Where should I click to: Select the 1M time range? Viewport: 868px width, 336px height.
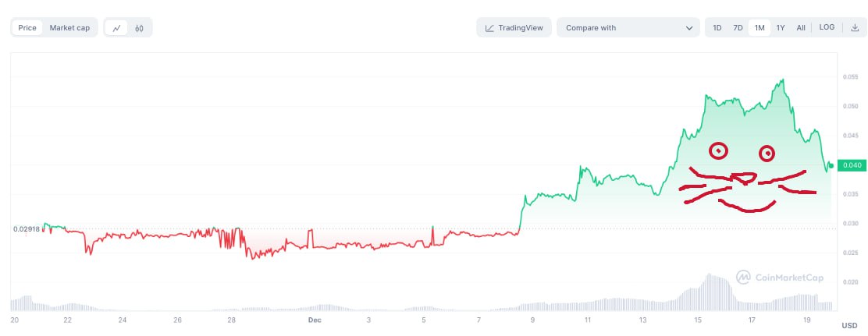coord(759,28)
